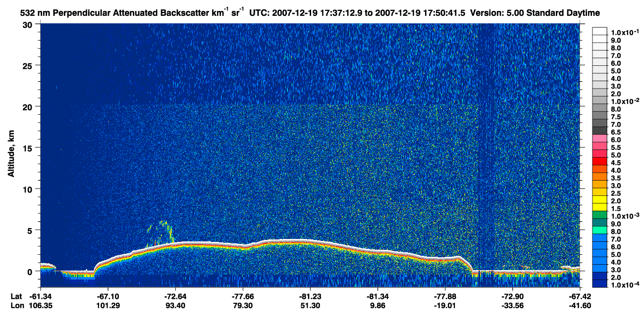The width and height of the screenshot is (644, 330).
Task: Click the latitude value '-67.10'
Action: pyautogui.click(x=107, y=296)
